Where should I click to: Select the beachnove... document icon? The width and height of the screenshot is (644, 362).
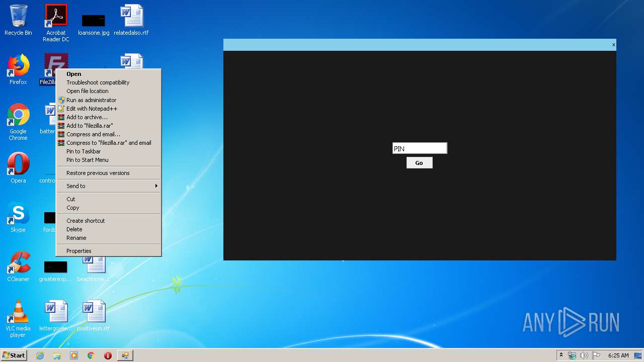(94, 269)
